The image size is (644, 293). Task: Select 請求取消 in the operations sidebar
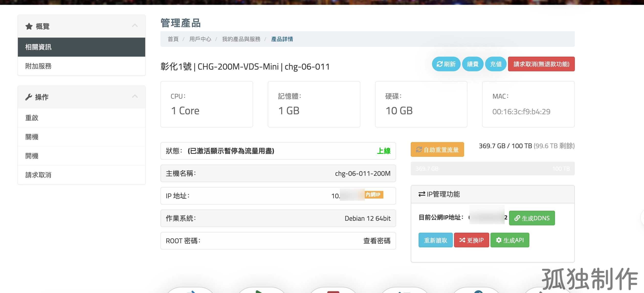[x=81, y=175]
